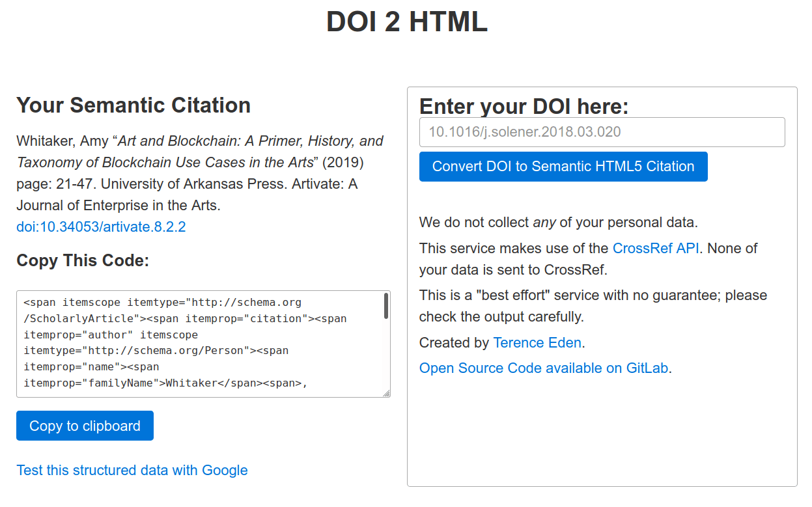Click the DOI 2 HTML page title
The height and width of the screenshot is (507, 812).
point(406,22)
